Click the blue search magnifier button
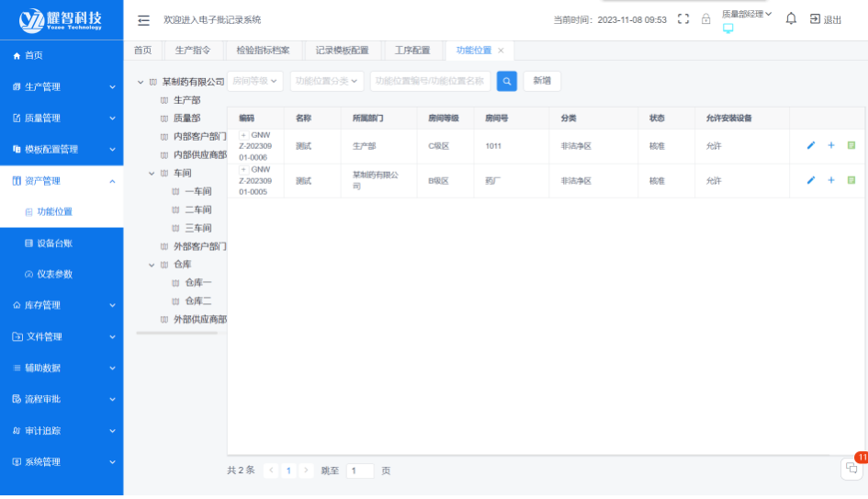The image size is (868, 499). point(507,81)
